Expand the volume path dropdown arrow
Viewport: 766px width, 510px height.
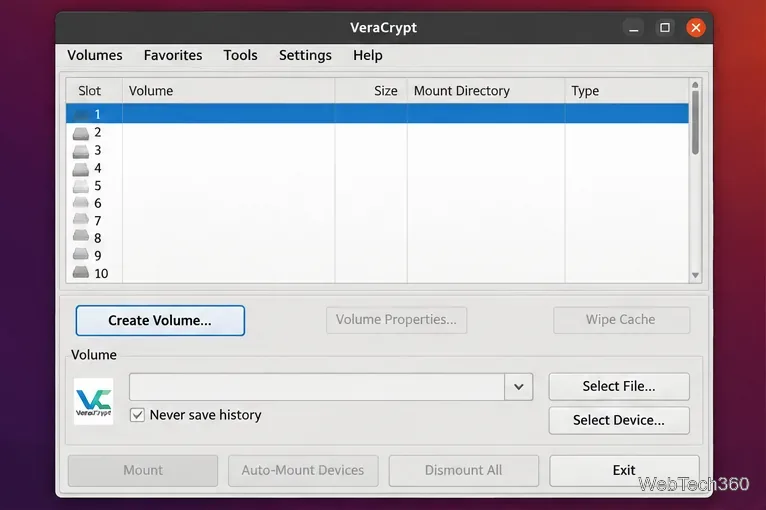tap(518, 387)
